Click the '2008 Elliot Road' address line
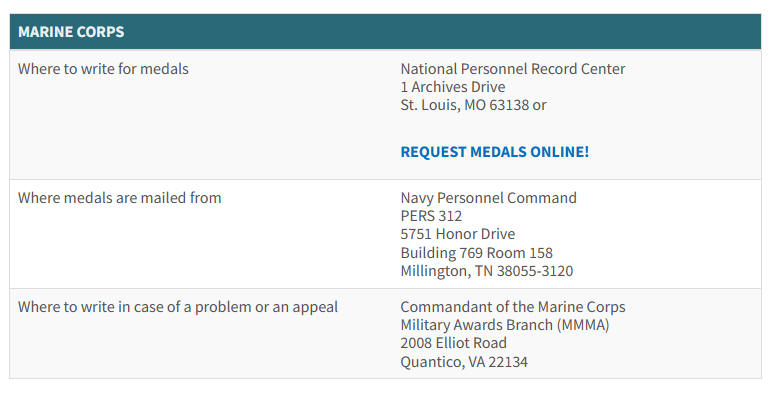Screen dimensions: 774x394 tap(453, 343)
